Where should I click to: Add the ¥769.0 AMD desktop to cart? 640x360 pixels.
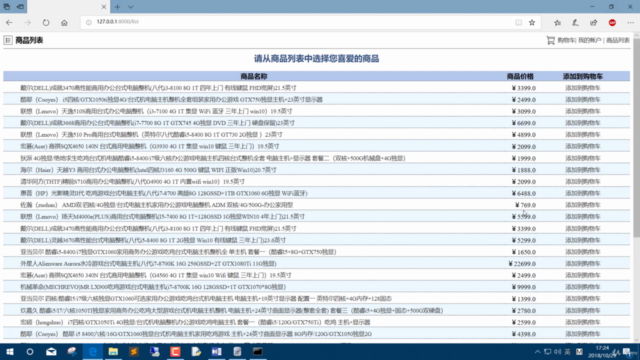582,205
